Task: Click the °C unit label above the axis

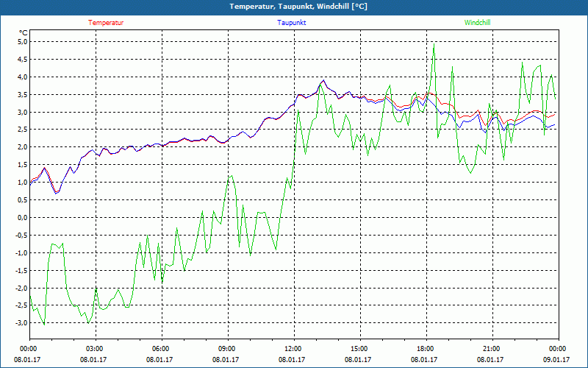Action: [24, 33]
